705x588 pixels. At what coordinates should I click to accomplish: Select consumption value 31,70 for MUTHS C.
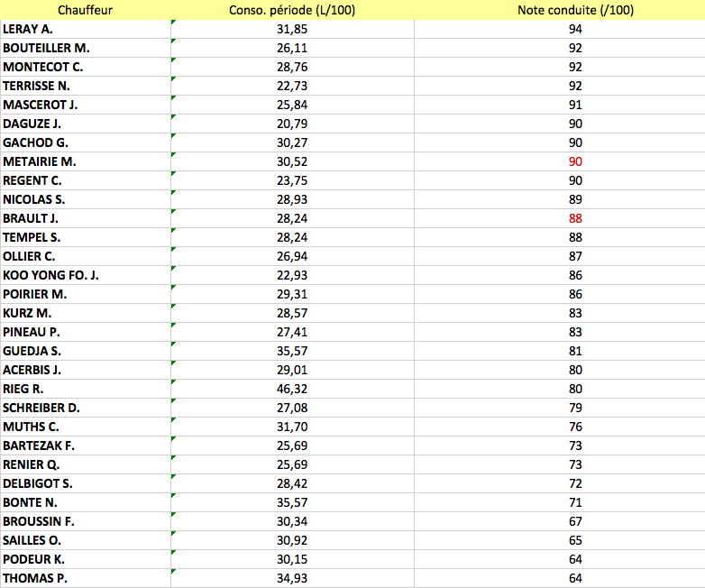[292, 427]
